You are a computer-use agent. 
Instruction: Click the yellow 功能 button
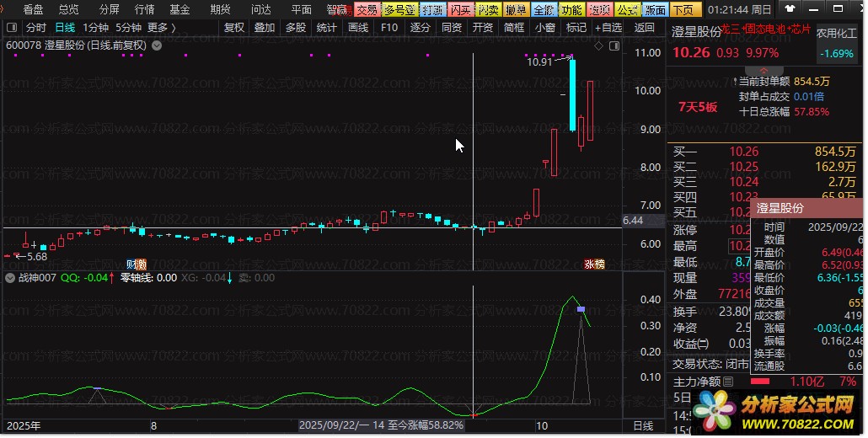[571, 10]
